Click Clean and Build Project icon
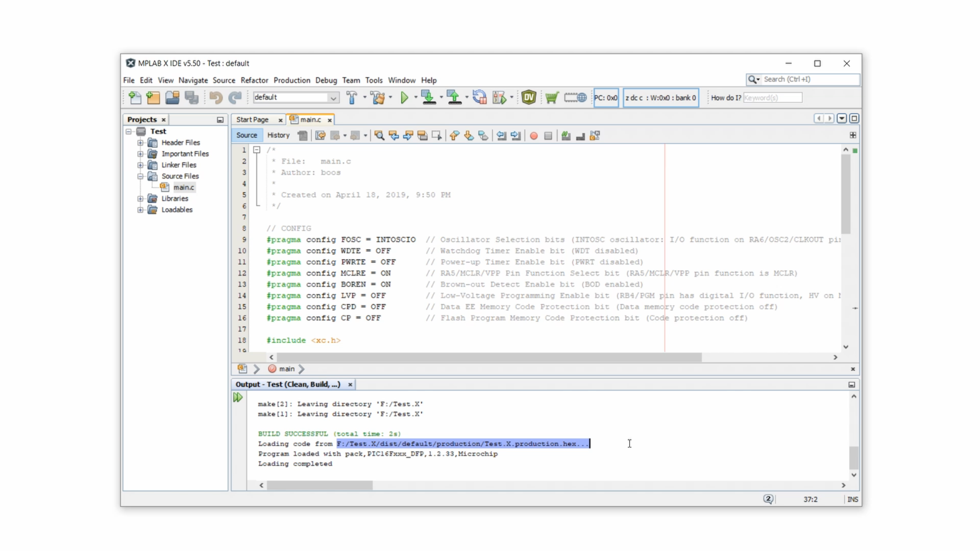This screenshot has height=551, width=980. [378, 98]
